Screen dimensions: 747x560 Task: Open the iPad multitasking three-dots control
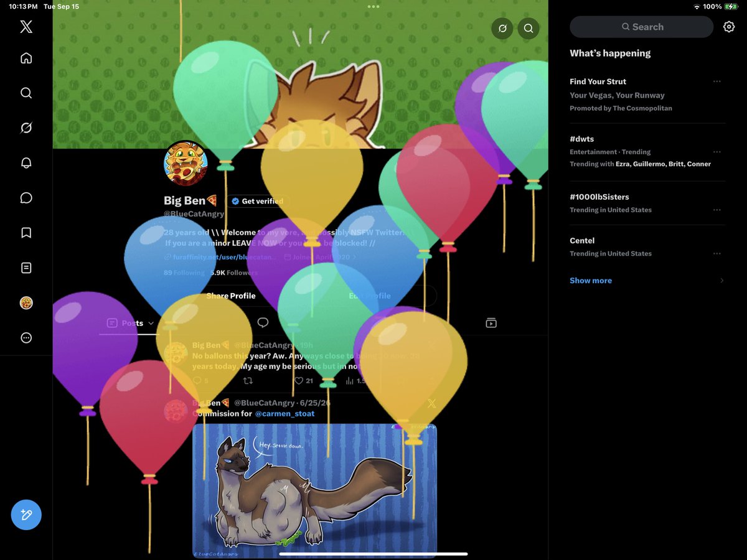374,6
